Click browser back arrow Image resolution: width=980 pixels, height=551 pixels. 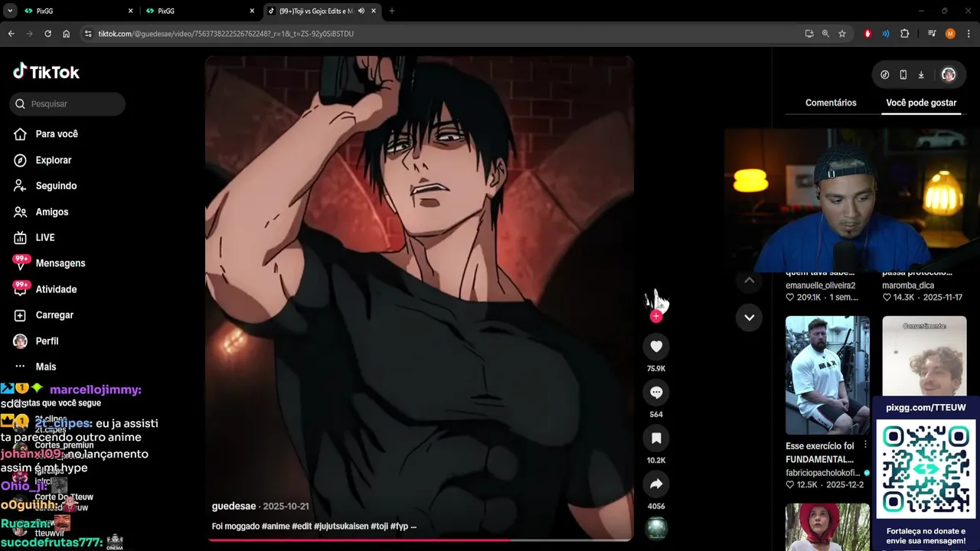11,34
